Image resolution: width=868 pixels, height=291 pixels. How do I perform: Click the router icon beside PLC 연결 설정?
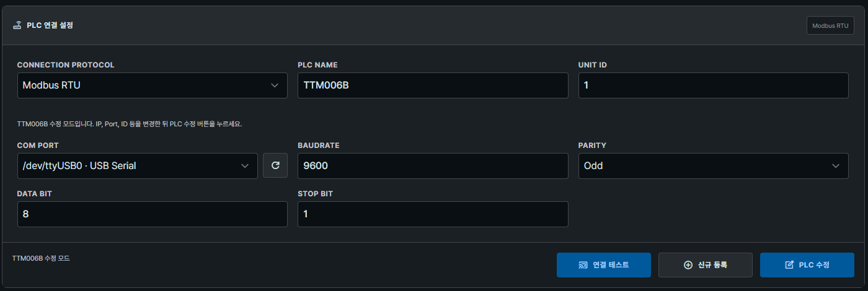[x=17, y=26]
